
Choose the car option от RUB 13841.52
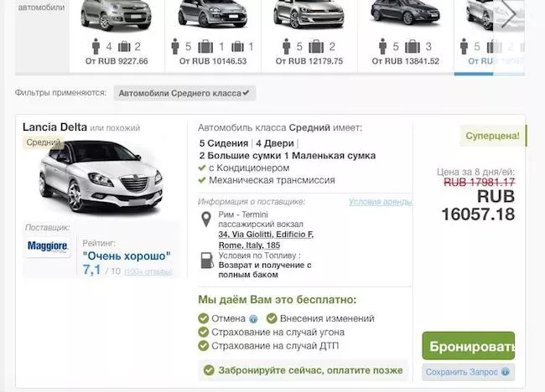tap(404, 34)
